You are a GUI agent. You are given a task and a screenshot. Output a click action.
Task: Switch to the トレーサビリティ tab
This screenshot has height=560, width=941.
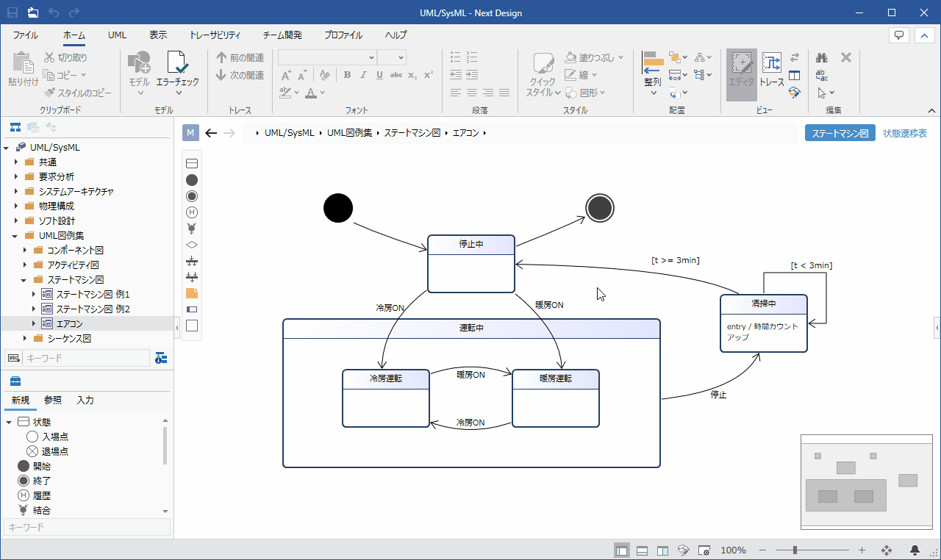[x=215, y=35]
